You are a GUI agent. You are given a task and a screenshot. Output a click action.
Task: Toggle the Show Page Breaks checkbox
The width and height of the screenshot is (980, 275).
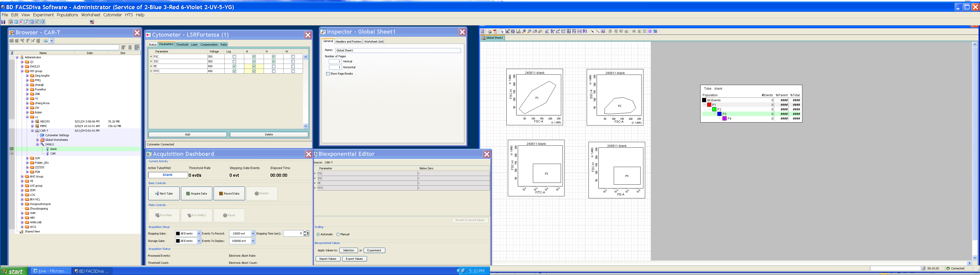tap(327, 74)
